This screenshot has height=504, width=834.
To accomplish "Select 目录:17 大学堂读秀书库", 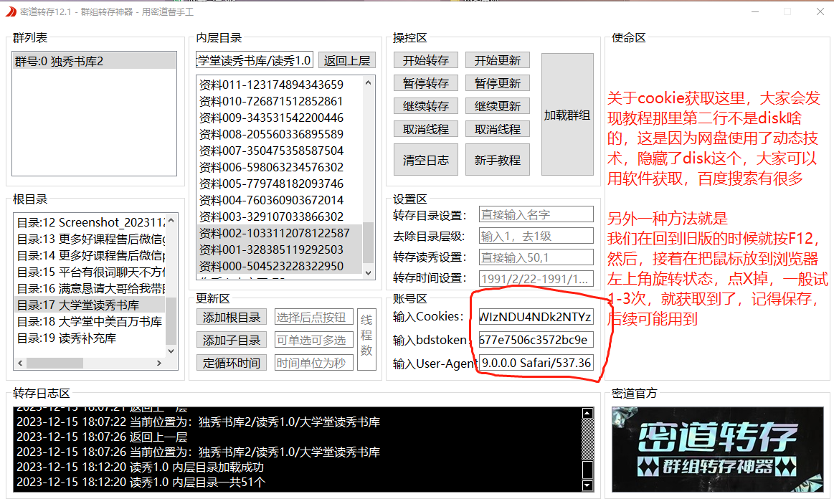I will [x=90, y=305].
